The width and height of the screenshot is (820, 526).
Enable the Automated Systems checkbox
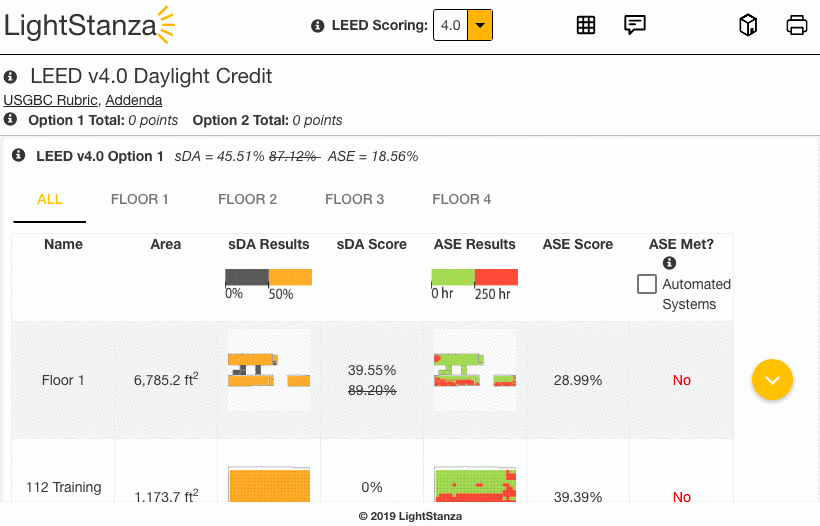(x=647, y=284)
